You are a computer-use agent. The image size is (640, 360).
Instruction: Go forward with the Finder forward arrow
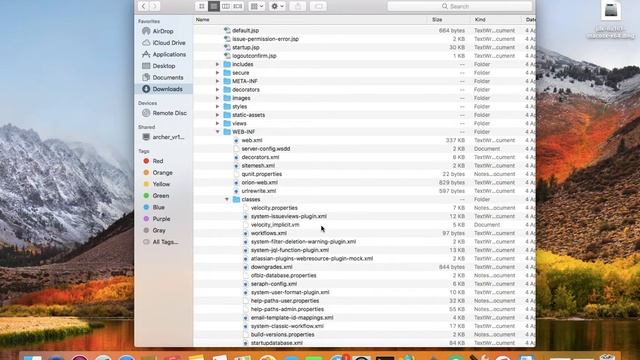pos(154,6)
